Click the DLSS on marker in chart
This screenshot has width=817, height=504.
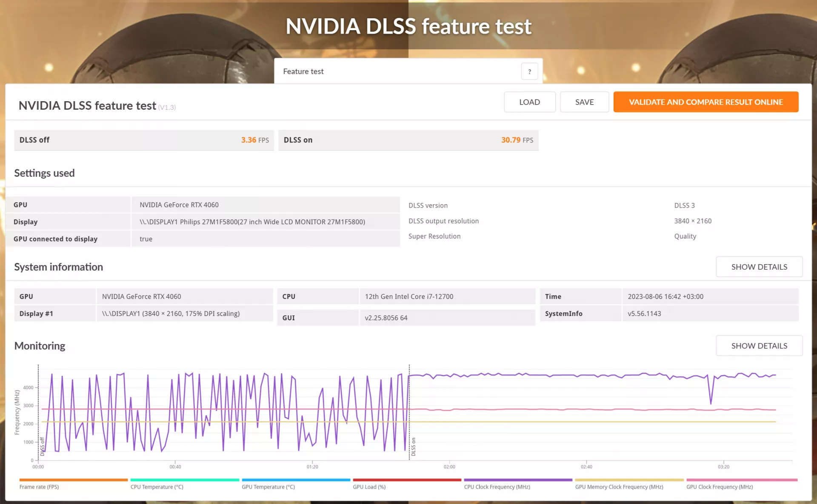tap(413, 447)
